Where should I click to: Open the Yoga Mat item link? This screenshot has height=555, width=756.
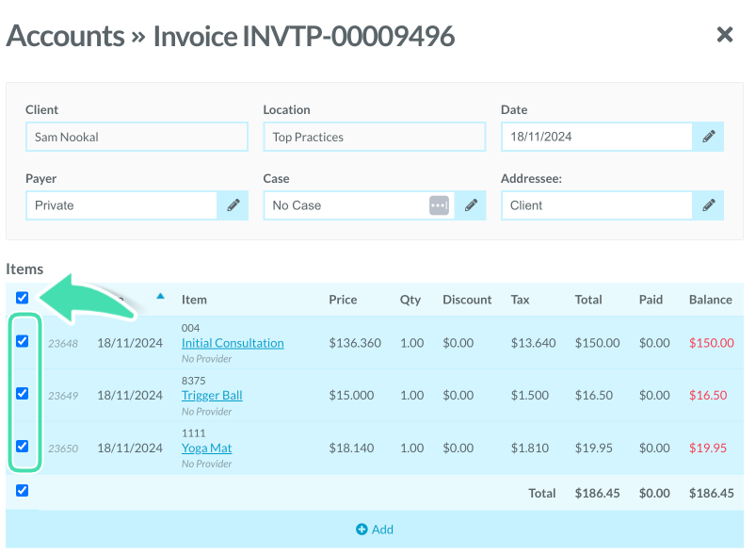tap(206, 449)
